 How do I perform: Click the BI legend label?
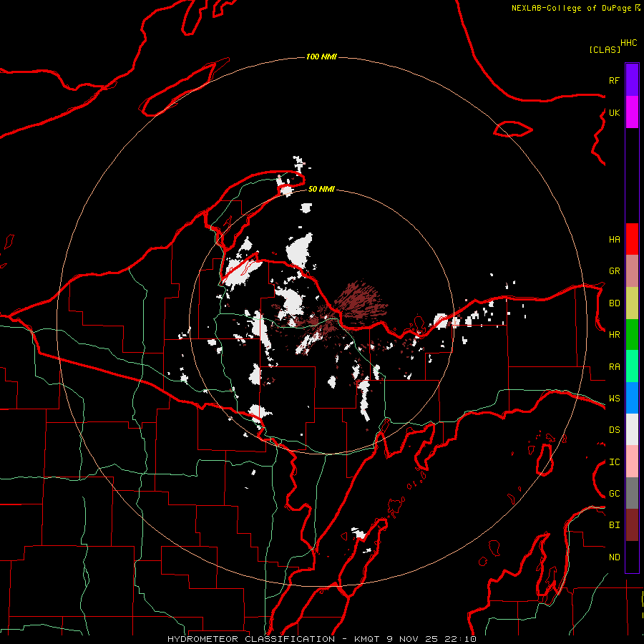click(x=614, y=525)
